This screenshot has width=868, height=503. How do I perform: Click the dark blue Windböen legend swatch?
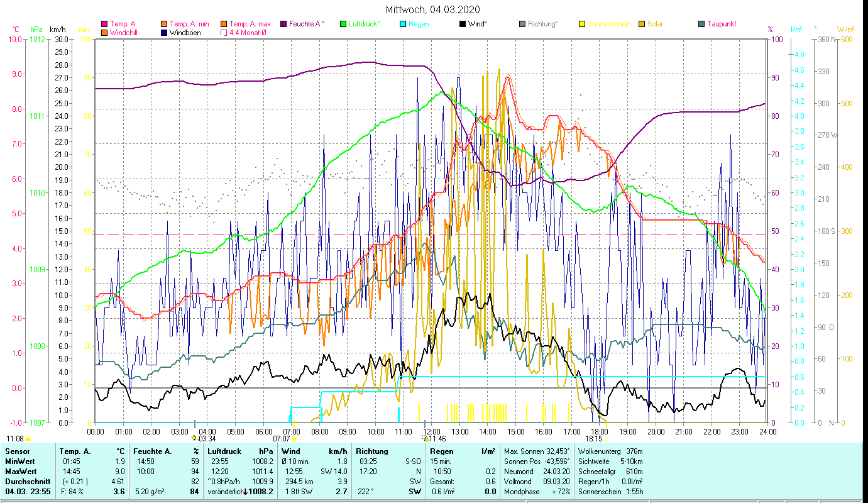click(x=163, y=32)
